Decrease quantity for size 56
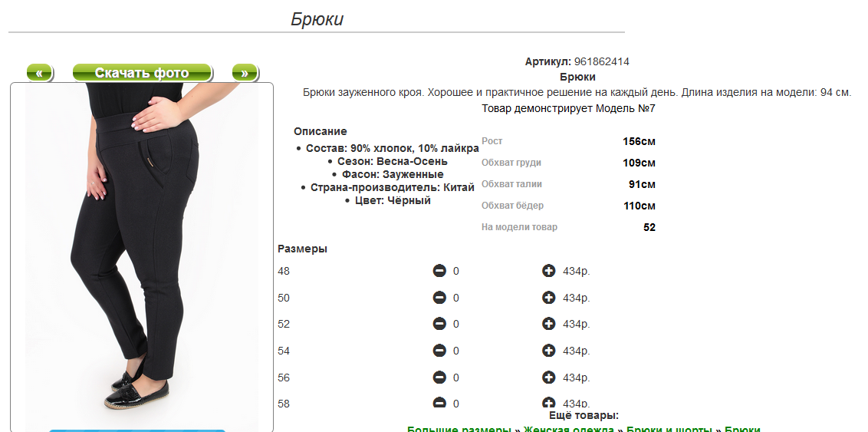868x432 pixels. point(439,378)
